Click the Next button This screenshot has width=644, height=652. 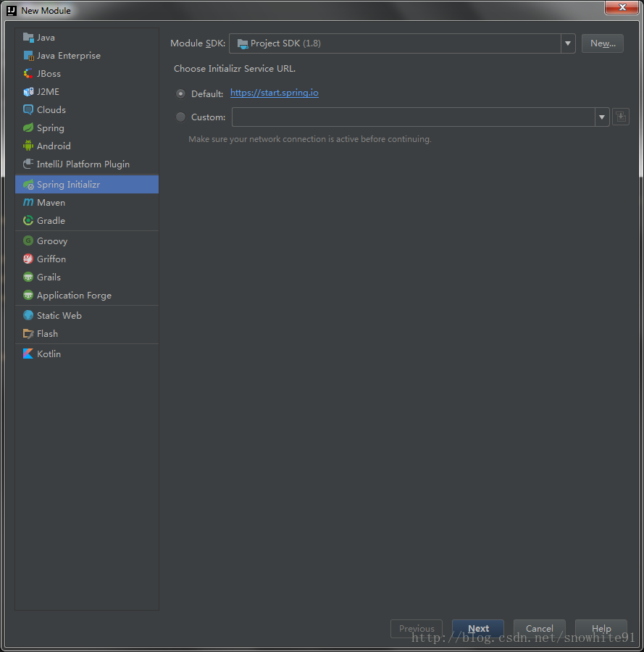tap(478, 628)
